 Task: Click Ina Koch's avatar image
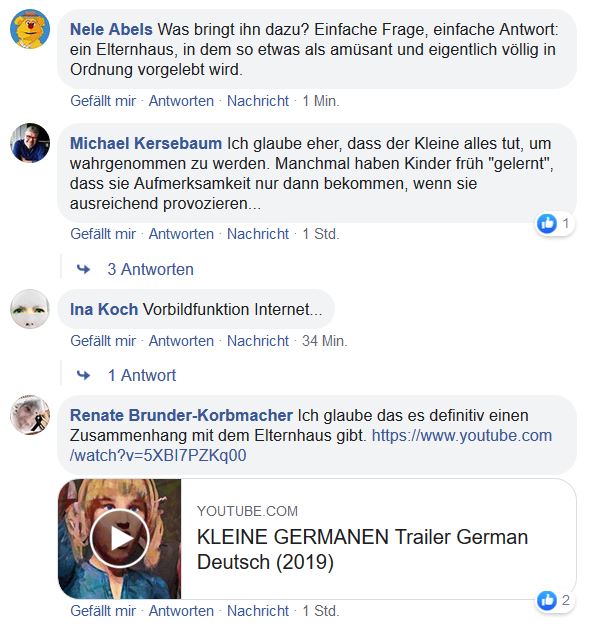coord(30,309)
